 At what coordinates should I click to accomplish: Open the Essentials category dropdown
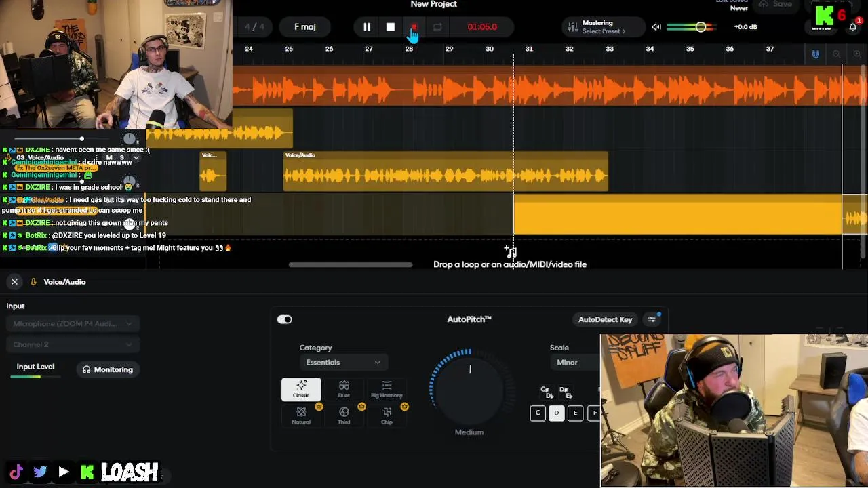point(342,362)
